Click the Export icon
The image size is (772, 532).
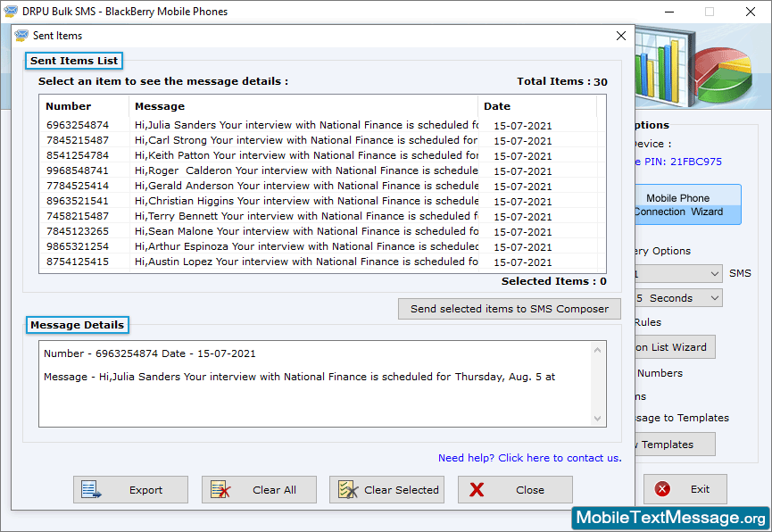(91, 490)
